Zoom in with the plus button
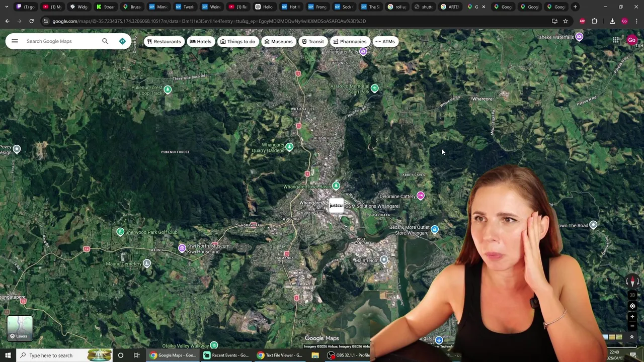The height and width of the screenshot is (362, 644). coord(632,317)
